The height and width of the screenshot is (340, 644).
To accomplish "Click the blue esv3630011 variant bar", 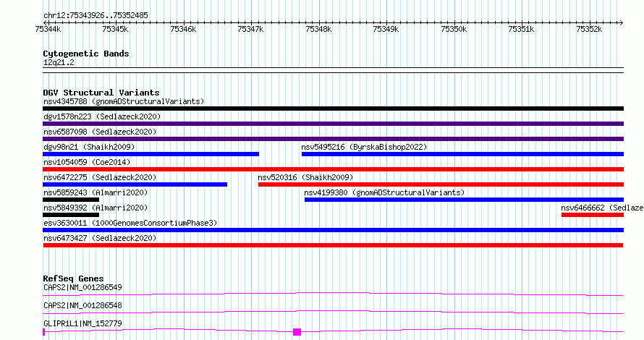I will point(333,230).
